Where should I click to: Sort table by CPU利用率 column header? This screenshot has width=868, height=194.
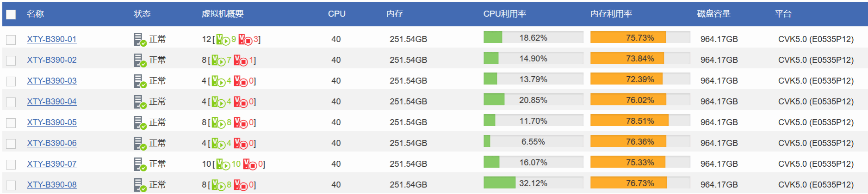[504, 14]
